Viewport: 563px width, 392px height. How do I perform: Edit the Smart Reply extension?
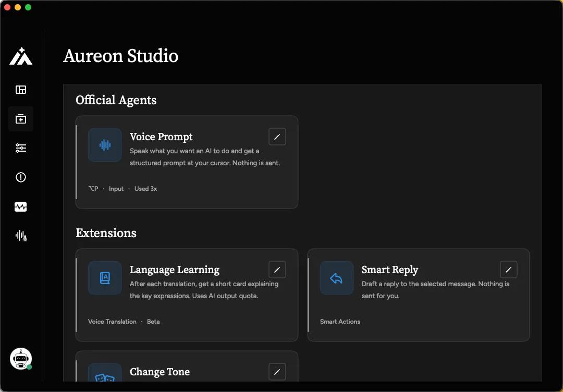pos(509,269)
